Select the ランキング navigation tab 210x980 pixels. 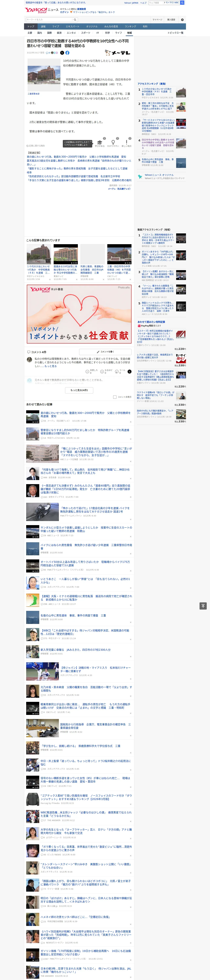(130, 27)
